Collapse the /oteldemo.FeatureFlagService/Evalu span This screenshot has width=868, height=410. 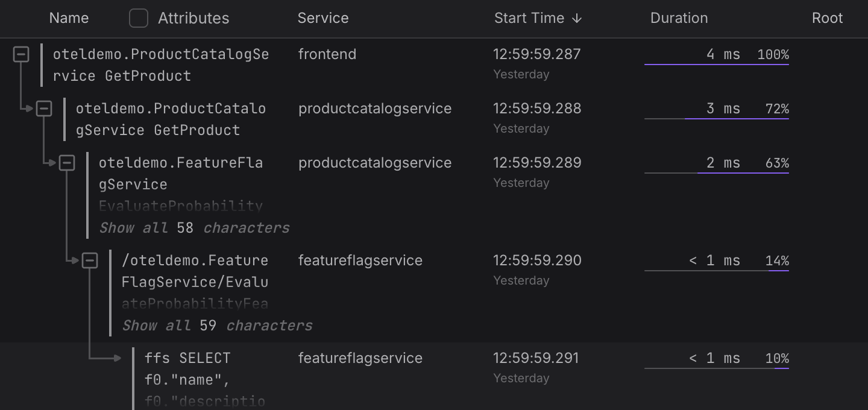[x=90, y=260]
